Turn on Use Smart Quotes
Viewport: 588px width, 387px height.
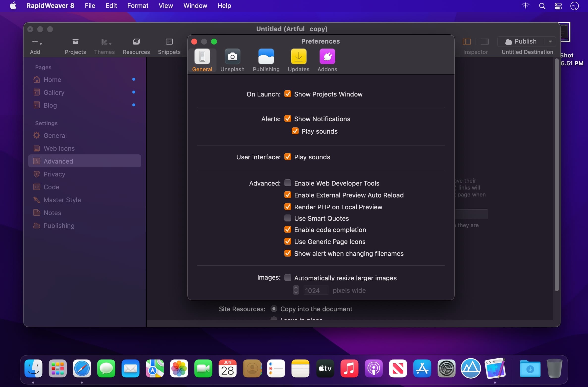(x=288, y=218)
